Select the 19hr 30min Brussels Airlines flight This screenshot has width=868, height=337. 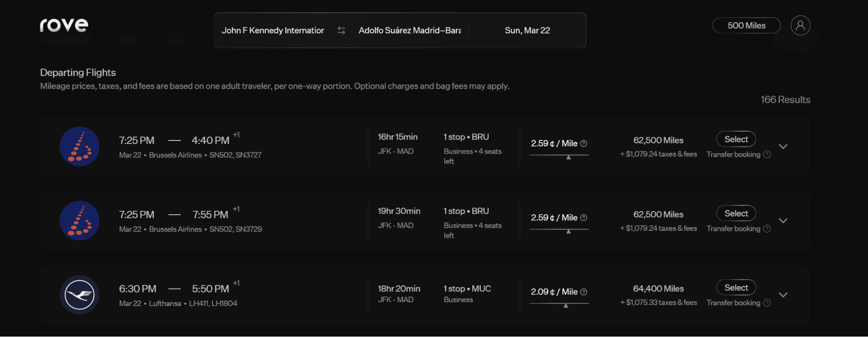[x=736, y=214]
